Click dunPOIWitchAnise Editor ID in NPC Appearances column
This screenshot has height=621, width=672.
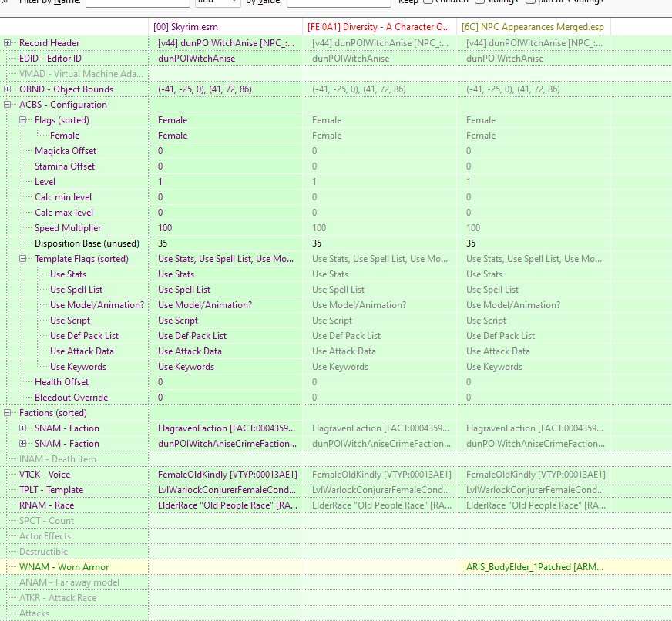(x=533, y=59)
